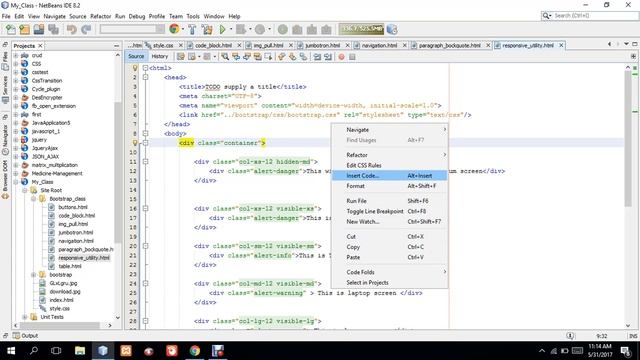The image size is (640, 360).
Task: Expand the CssTransition project node
Action: (x=16, y=80)
